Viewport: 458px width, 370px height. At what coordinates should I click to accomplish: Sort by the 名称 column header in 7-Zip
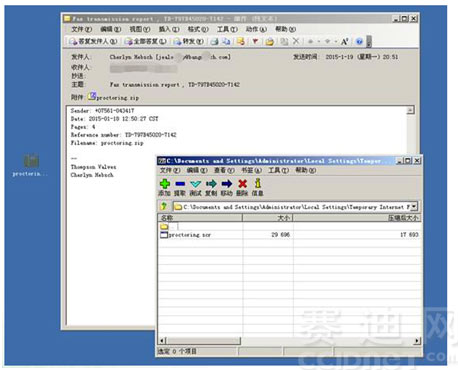200,218
